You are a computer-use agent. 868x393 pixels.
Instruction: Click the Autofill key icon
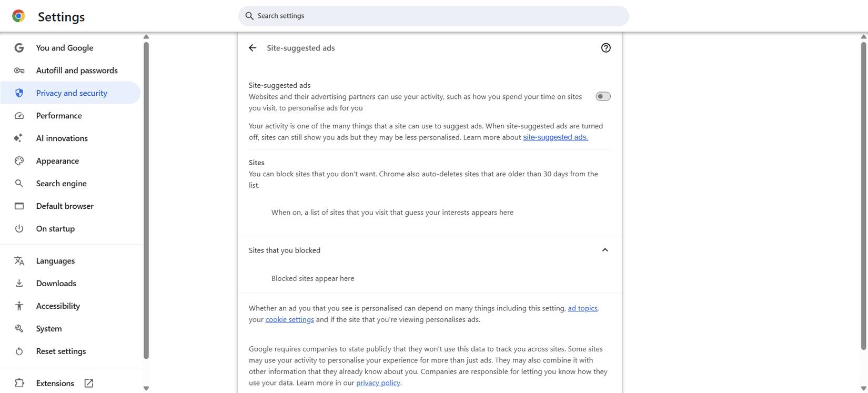tap(19, 70)
